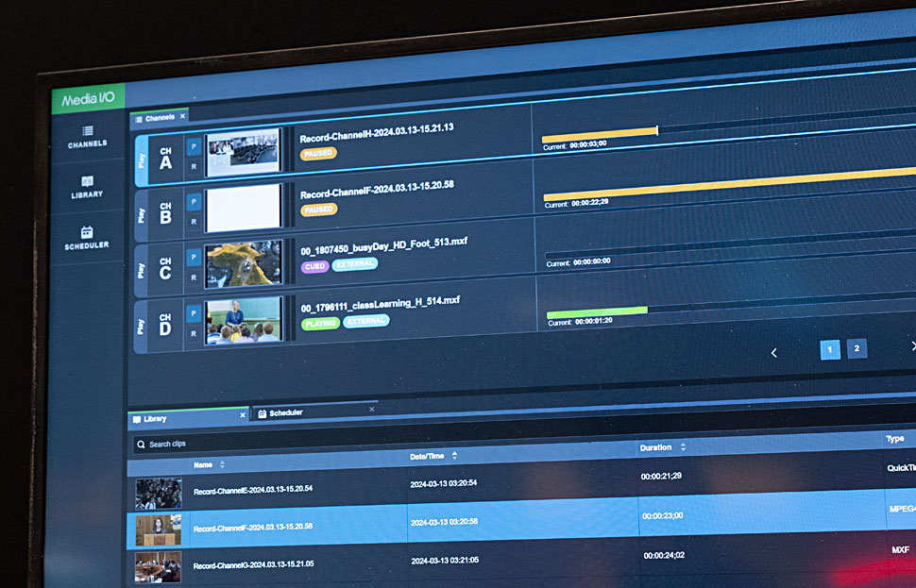Seek within channel D green progress bar
This screenshot has height=588, width=916.
[x=597, y=313]
